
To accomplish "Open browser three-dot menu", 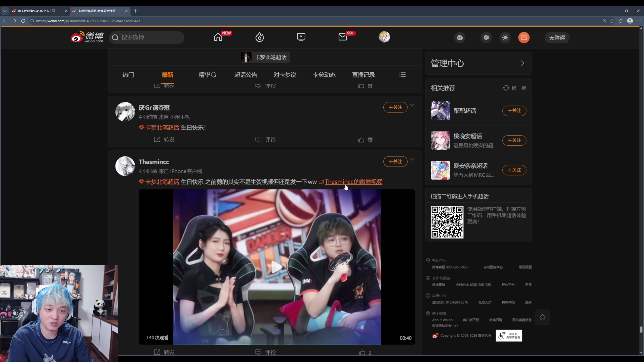I will coord(639,21).
